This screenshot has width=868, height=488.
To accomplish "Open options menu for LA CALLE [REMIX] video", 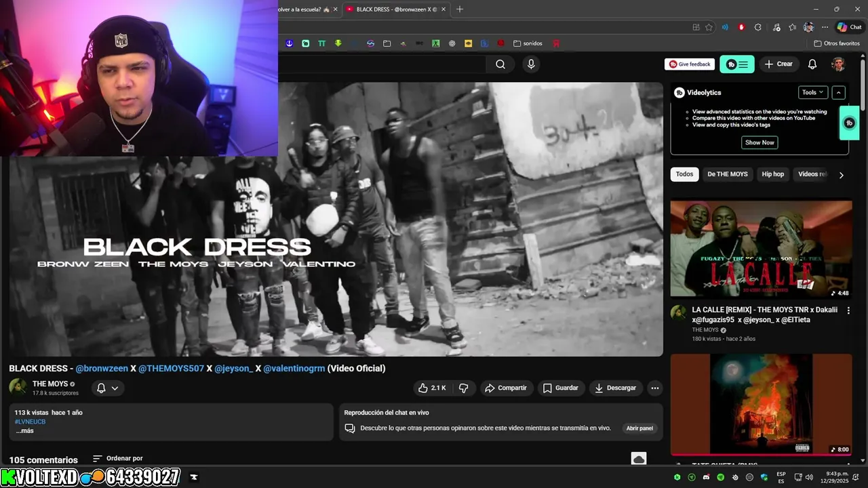I will 848,310.
